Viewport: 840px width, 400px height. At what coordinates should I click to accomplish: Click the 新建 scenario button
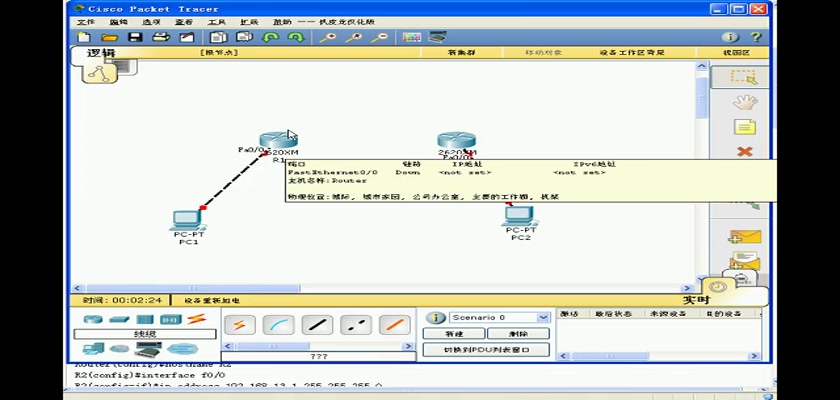[x=453, y=333]
